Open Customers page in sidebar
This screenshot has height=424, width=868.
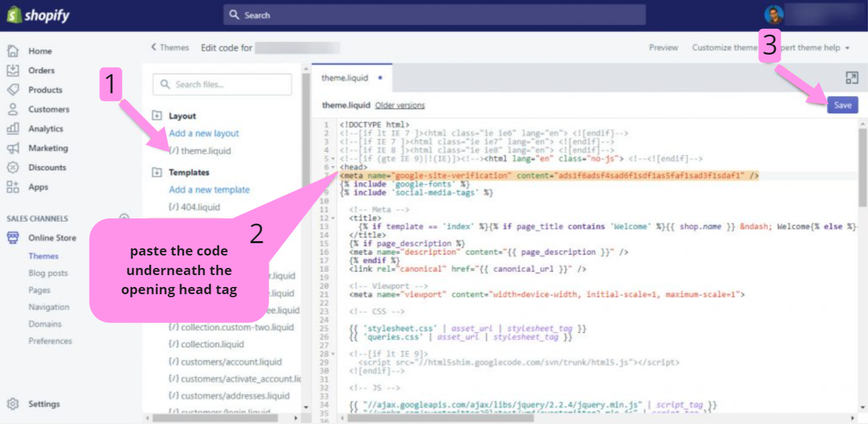point(48,109)
